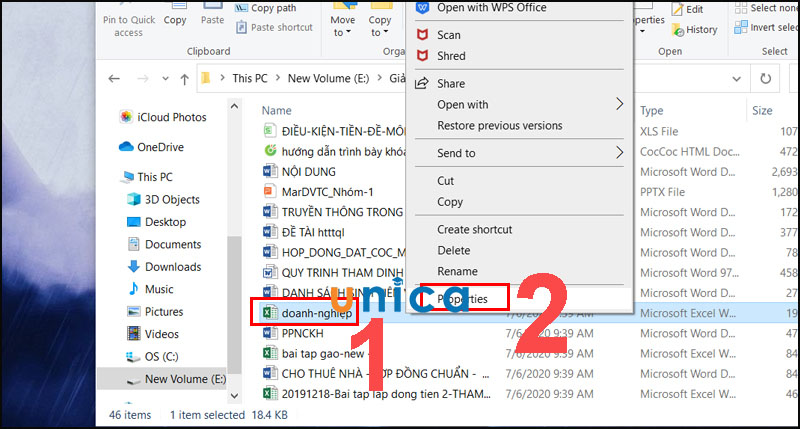Select the Downloads folder in sidebar
The height and width of the screenshot is (429, 800).
[x=172, y=267]
